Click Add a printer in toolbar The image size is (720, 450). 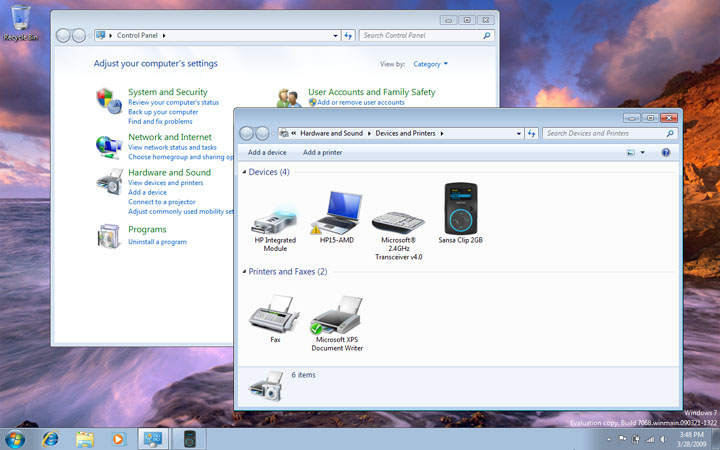coord(322,153)
